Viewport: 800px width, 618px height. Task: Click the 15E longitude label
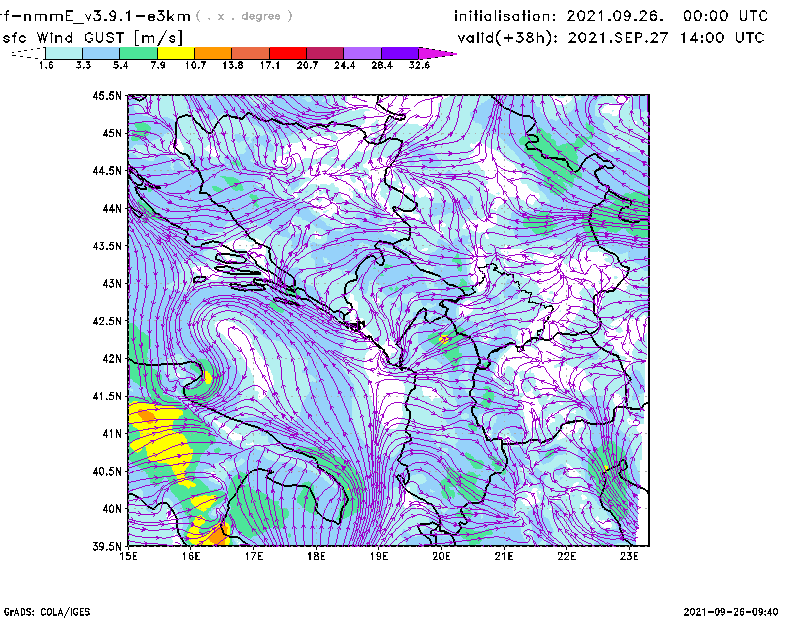click(128, 556)
